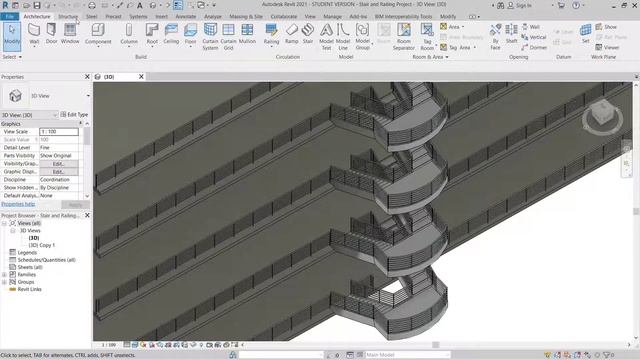This screenshot has height=360, width=640.
Task: Select the Model Line tool
Action: click(x=343, y=36)
